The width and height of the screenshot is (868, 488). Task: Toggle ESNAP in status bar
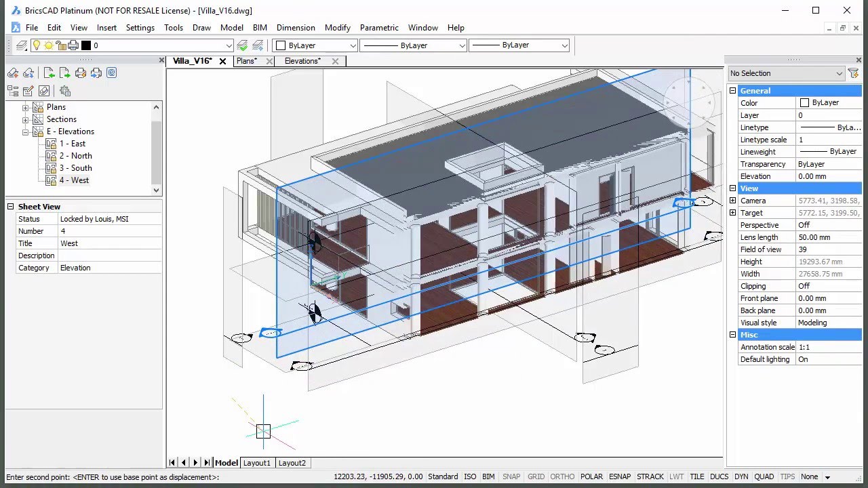coord(620,476)
